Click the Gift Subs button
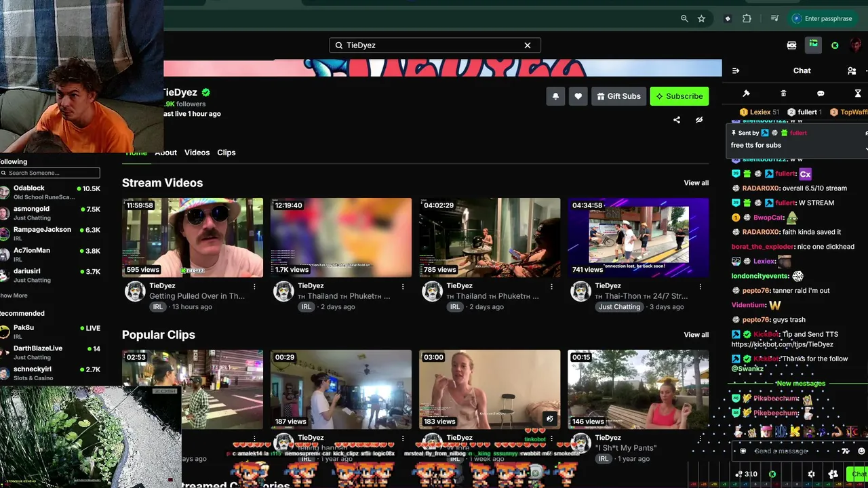Screen dimensions: 868x488 click(618, 96)
